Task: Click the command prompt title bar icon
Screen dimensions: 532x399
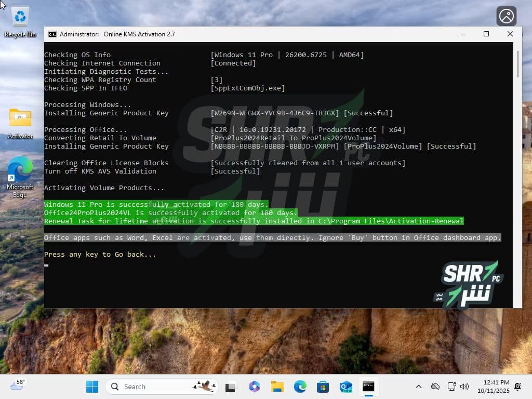Action: click(x=52, y=34)
